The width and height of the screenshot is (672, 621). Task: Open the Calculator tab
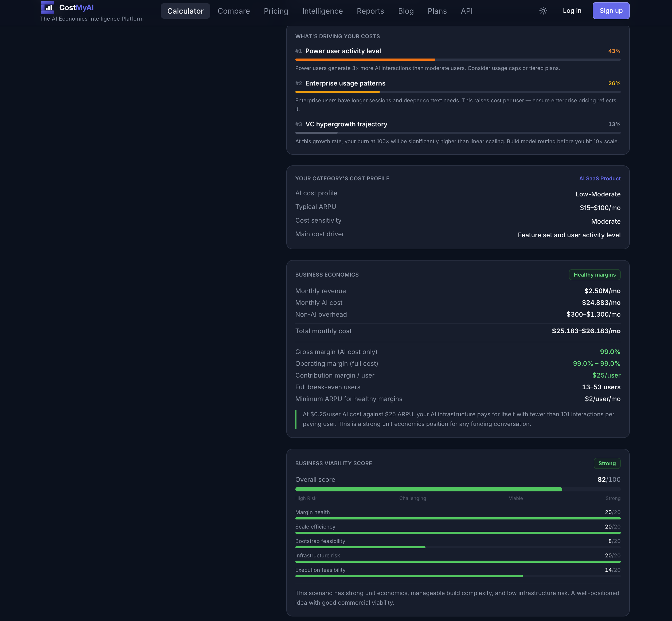pyautogui.click(x=185, y=11)
